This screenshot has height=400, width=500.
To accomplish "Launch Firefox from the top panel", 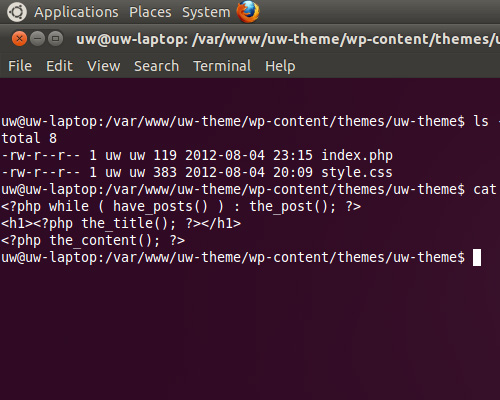I will (x=248, y=12).
